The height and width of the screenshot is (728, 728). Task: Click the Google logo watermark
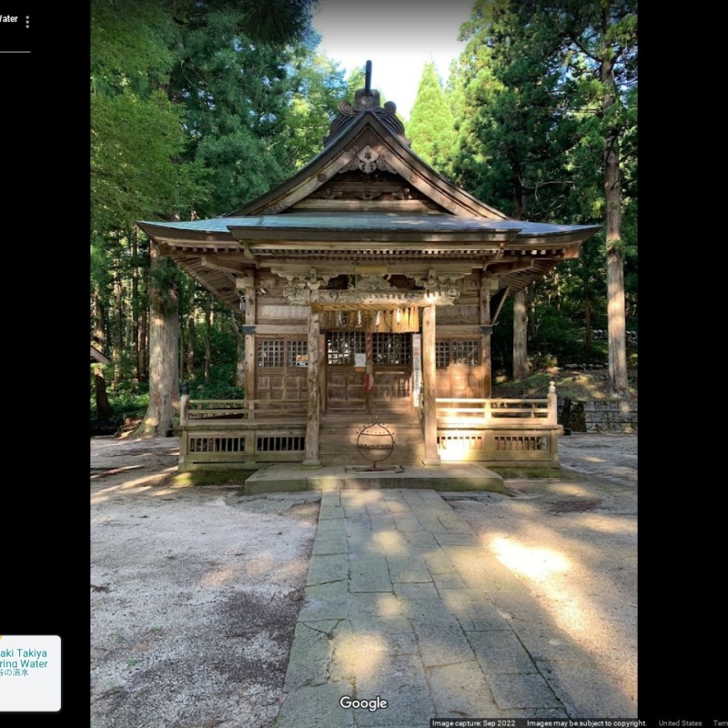coord(363,703)
